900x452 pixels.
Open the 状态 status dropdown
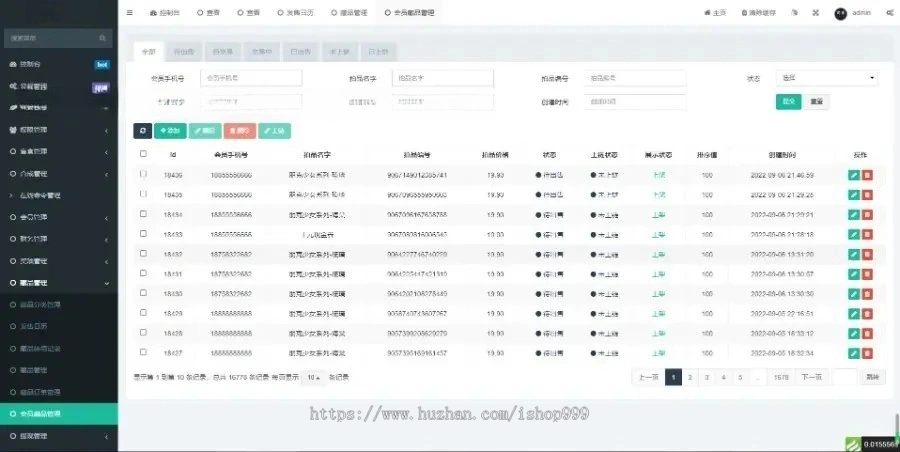point(827,78)
